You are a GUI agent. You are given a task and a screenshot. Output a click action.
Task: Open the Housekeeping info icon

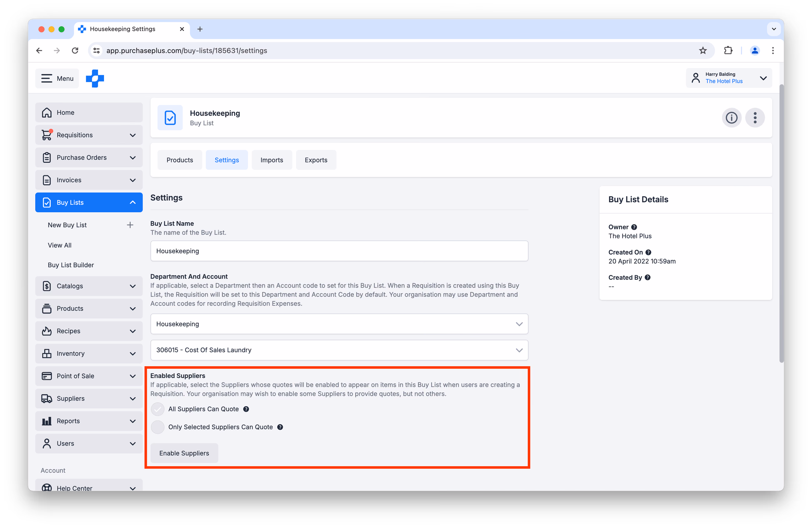pos(731,118)
